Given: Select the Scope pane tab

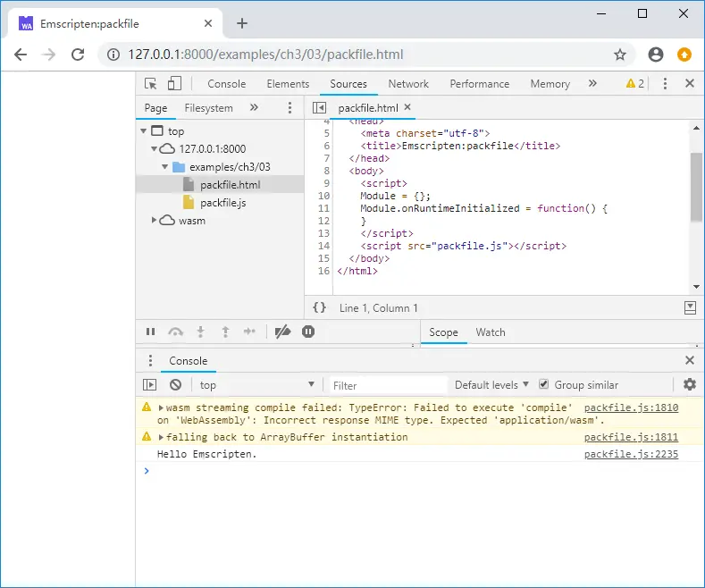Looking at the screenshot, I should (x=443, y=332).
